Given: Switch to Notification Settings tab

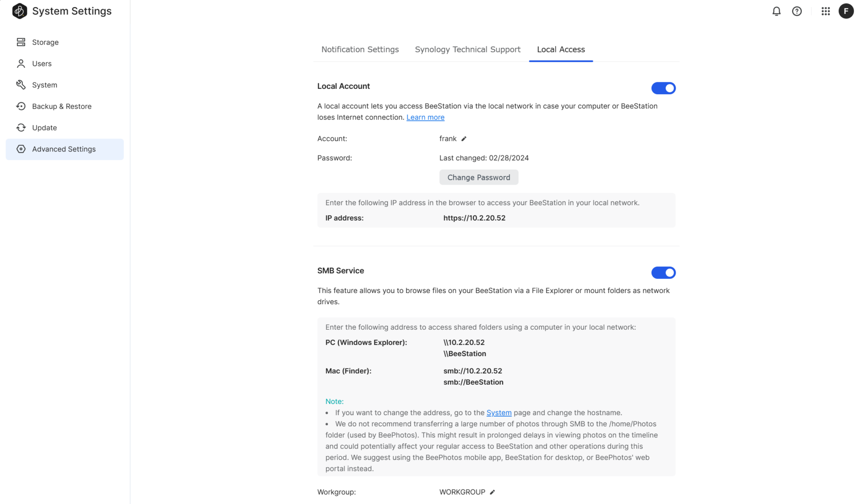Looking at the screenshot, I should [x=360, y=50].
